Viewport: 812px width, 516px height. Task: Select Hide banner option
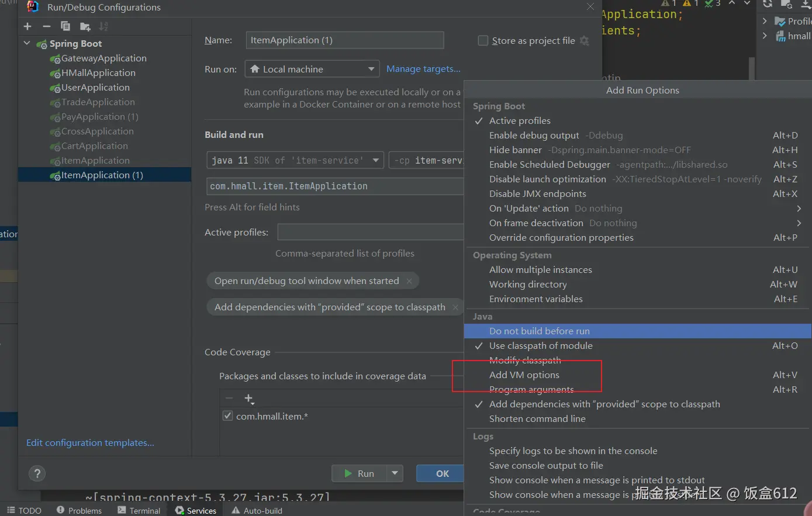pyautogui.click(x=638, y=150)
